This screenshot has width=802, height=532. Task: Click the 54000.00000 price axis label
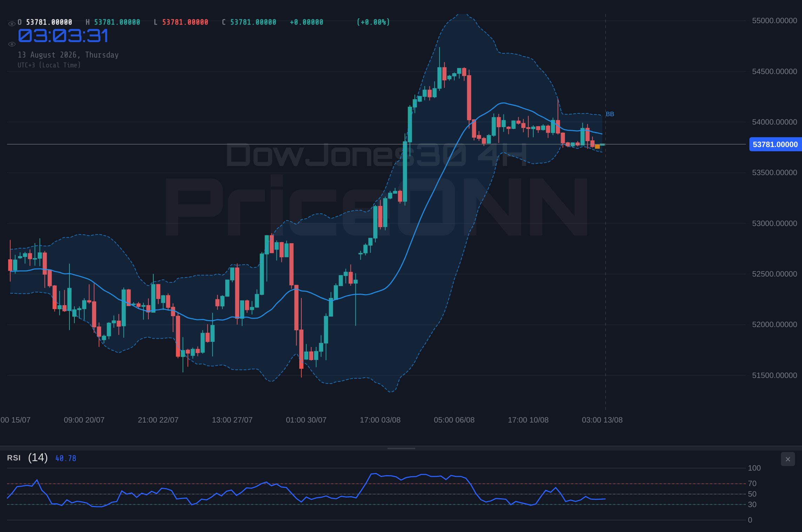[775, 122]
